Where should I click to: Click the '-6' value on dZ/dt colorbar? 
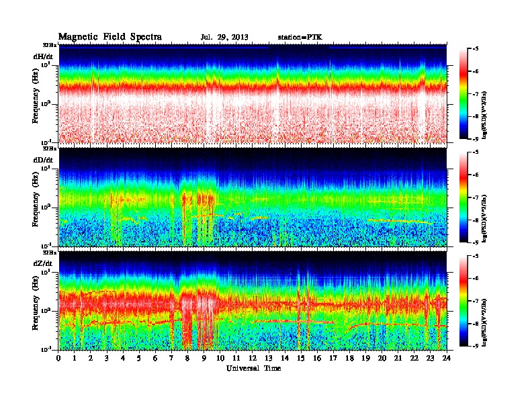pos(476,278)
